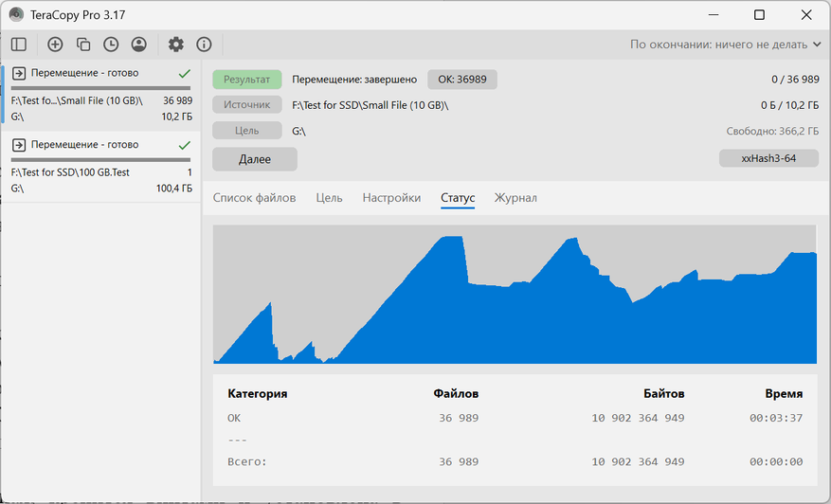831x504 pixels.
Task: Select the 100 GB.Test move task
Action: 100,164
